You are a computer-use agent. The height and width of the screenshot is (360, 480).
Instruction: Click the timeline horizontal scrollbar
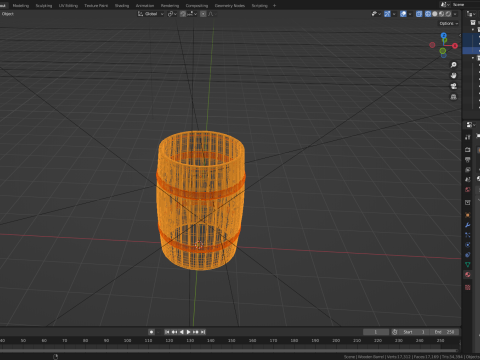pos(229,350)
